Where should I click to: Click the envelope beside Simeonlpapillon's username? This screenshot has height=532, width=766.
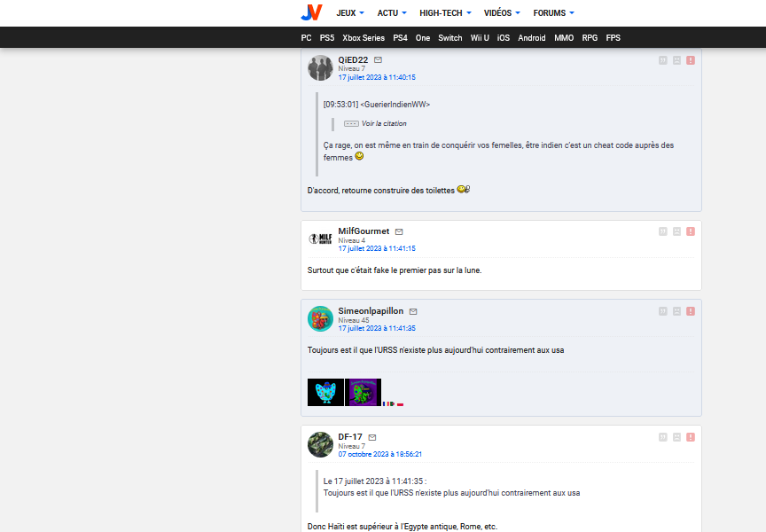[x=413, y=311]
